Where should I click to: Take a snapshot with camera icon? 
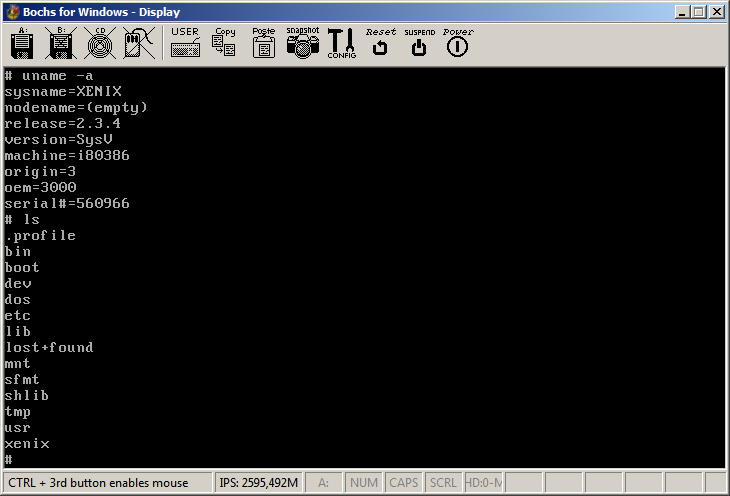(x=303, y=42)
